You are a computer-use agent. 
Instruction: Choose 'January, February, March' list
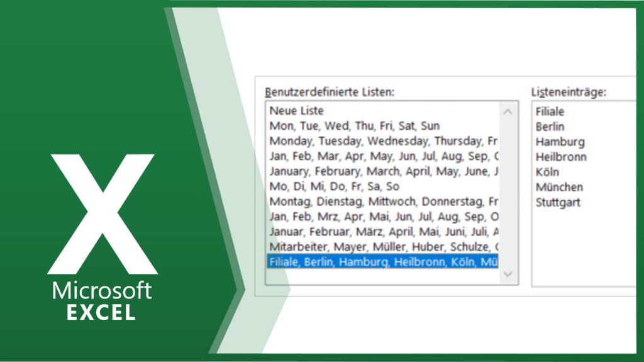383,171
